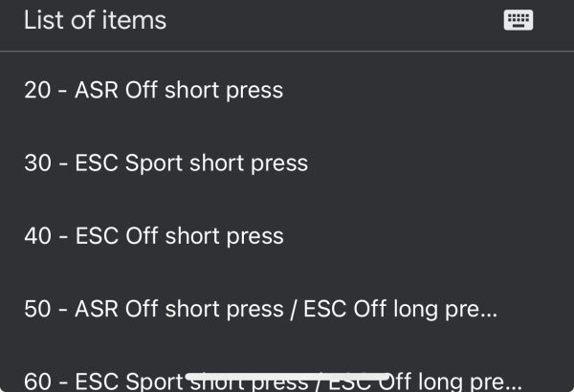Set the value to option 50
574x392 pixels.
point(260,309)
